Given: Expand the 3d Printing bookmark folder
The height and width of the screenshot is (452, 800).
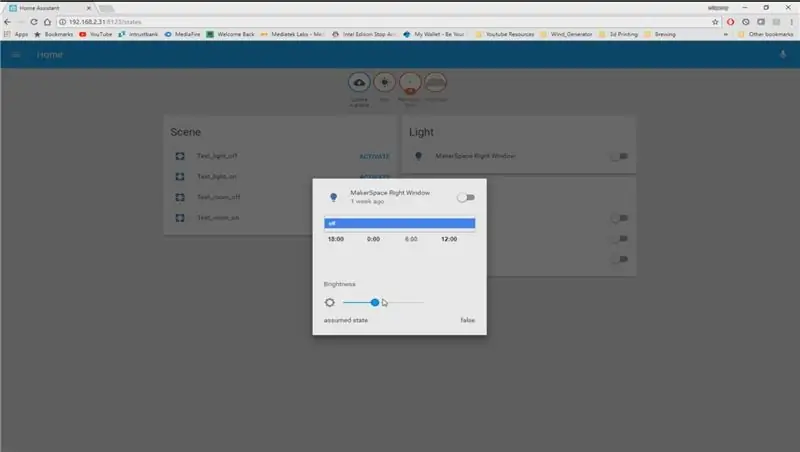Looking at the screenshot, I should pyautogui.click(x=618, y=34).
